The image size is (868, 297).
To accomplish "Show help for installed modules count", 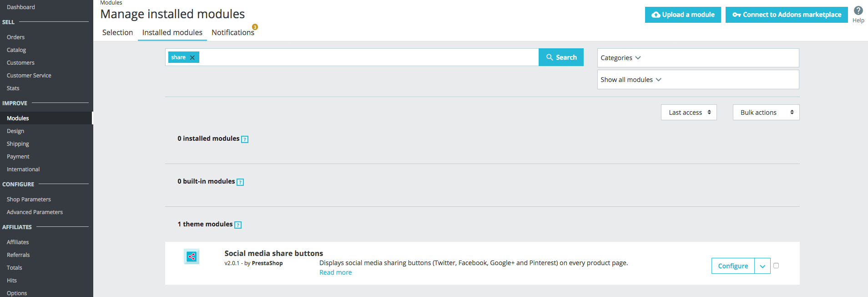I will (245, 139).
